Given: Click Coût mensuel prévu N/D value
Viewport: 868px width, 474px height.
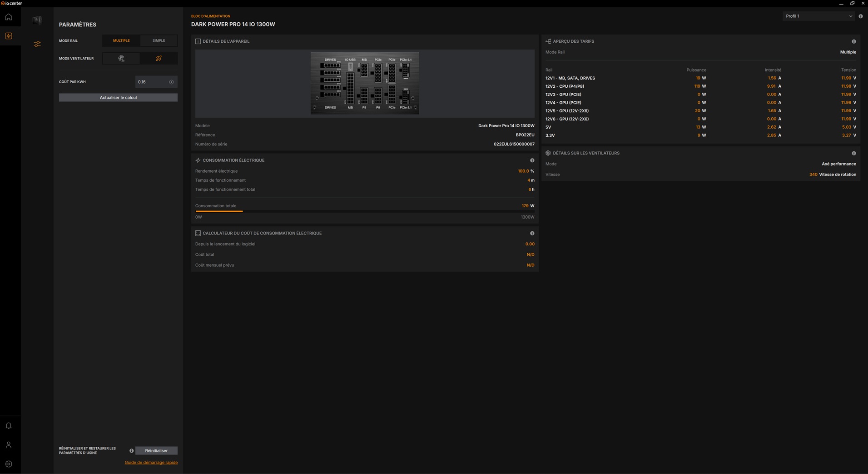Looking at the screenshot, I should pos(531,265).
